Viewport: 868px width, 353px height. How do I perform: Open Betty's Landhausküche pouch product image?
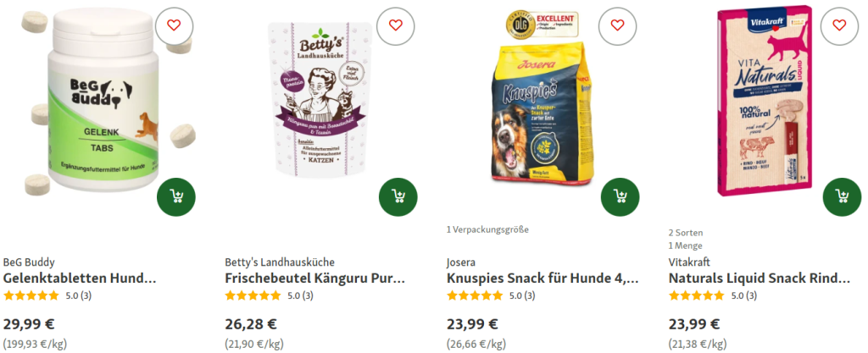(x=320, y=99)
